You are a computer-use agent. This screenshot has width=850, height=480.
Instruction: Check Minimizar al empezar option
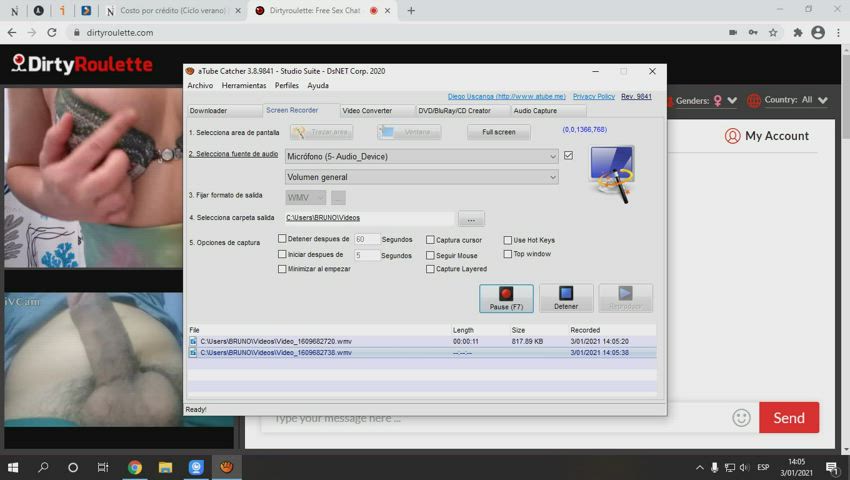point(282,269)
